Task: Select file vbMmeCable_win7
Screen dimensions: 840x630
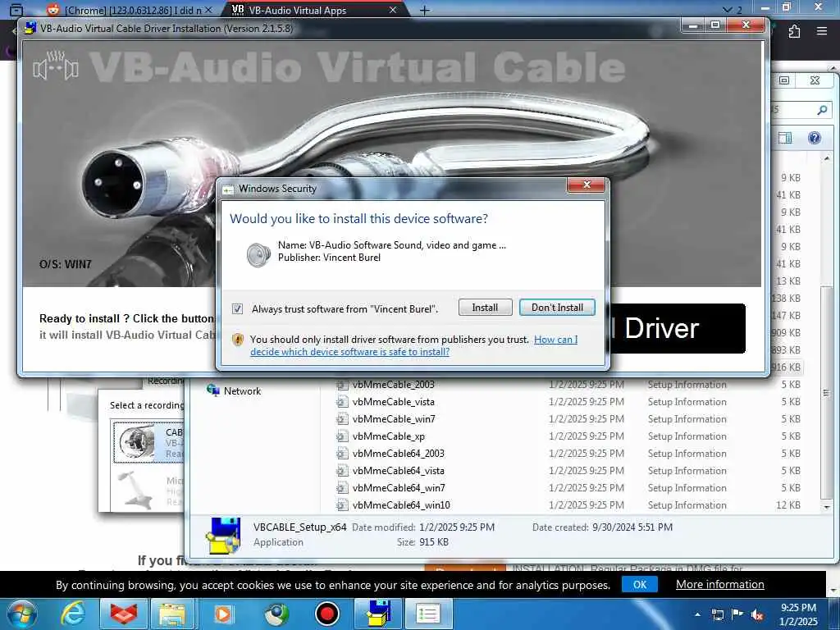Action: [394, 419]
